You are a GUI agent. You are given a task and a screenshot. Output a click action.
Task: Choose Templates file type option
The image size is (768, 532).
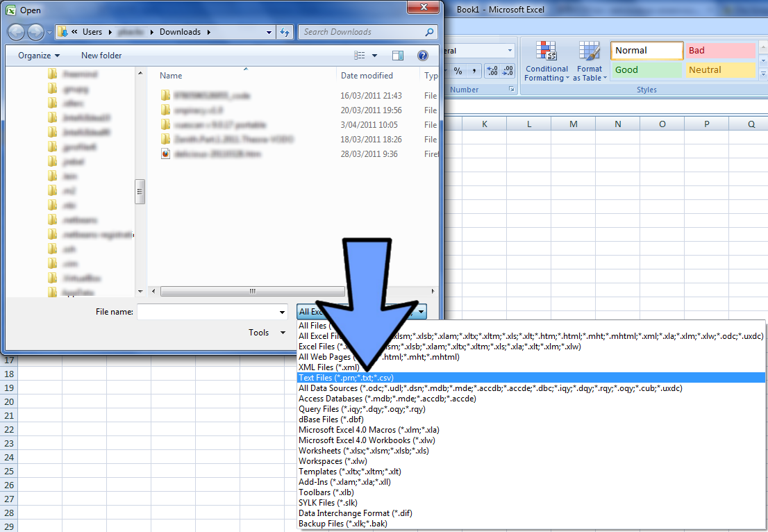[x=531, y=472]
